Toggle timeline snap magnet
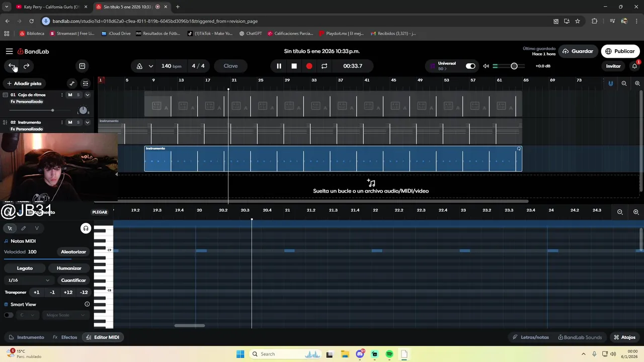Image resolution: width=644 pixels, height=362 pixels. 611,83
